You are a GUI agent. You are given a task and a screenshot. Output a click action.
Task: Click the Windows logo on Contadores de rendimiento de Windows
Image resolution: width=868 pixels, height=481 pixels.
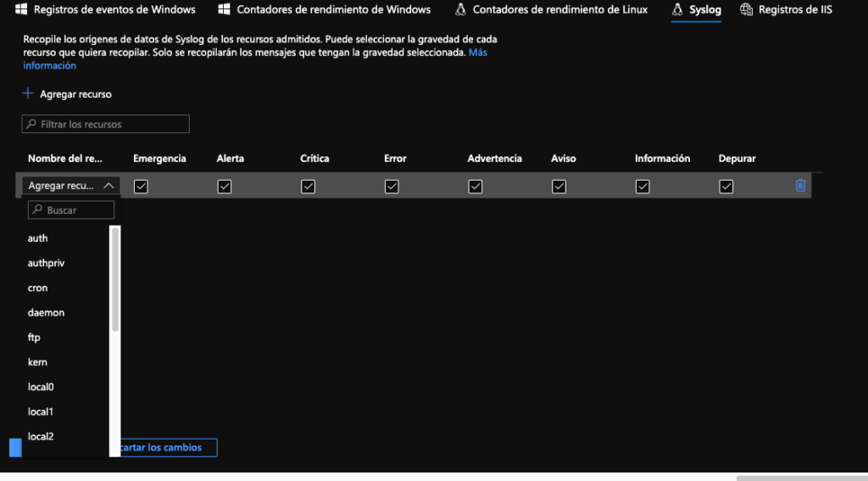click(x=224, y=9)
